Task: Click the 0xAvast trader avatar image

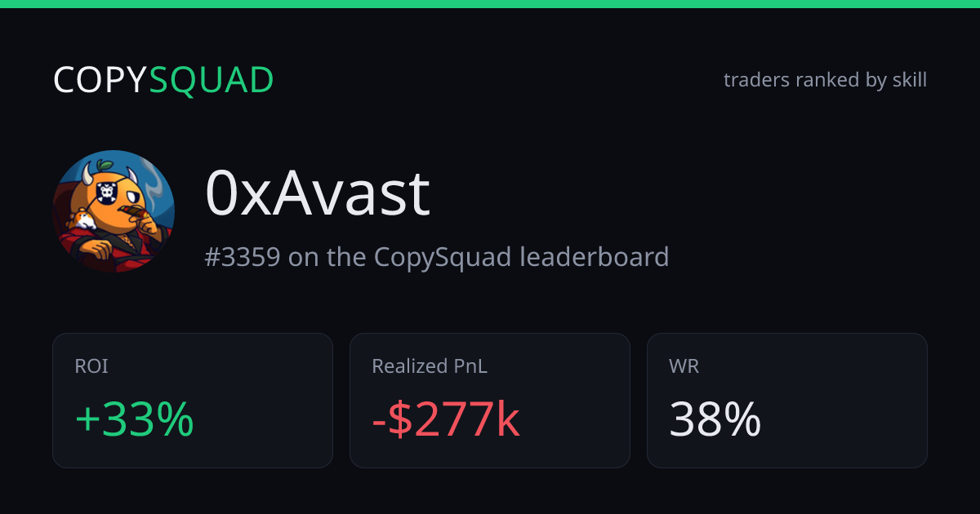Action: click(114, 210)
